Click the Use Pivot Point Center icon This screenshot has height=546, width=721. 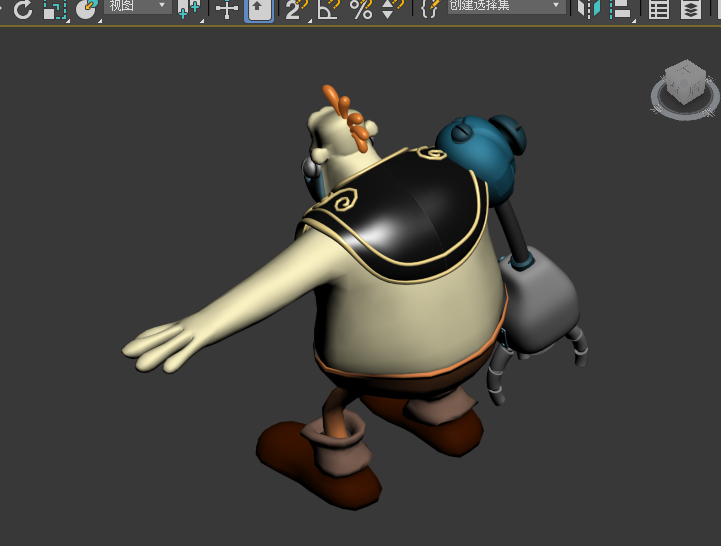point(188,10)
